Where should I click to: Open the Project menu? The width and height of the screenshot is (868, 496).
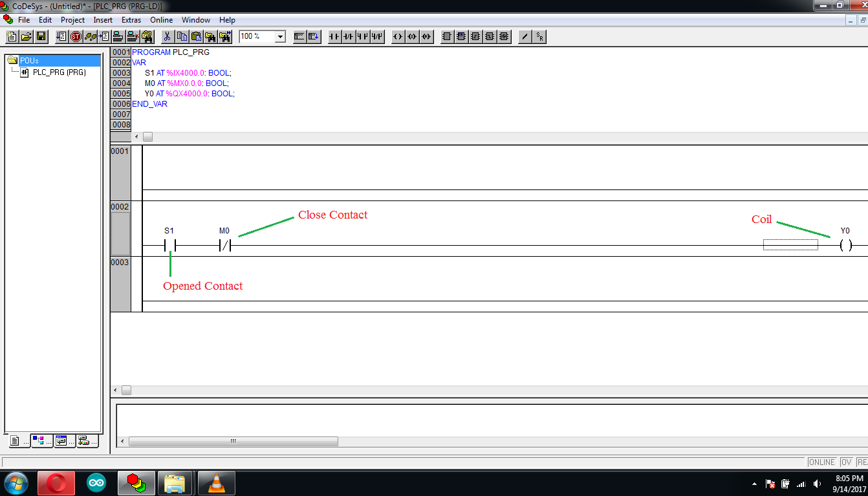[72, 20]
